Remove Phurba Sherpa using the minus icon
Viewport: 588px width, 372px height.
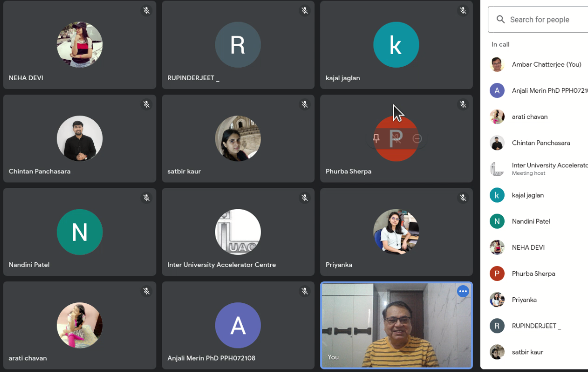tap(417, 139)
